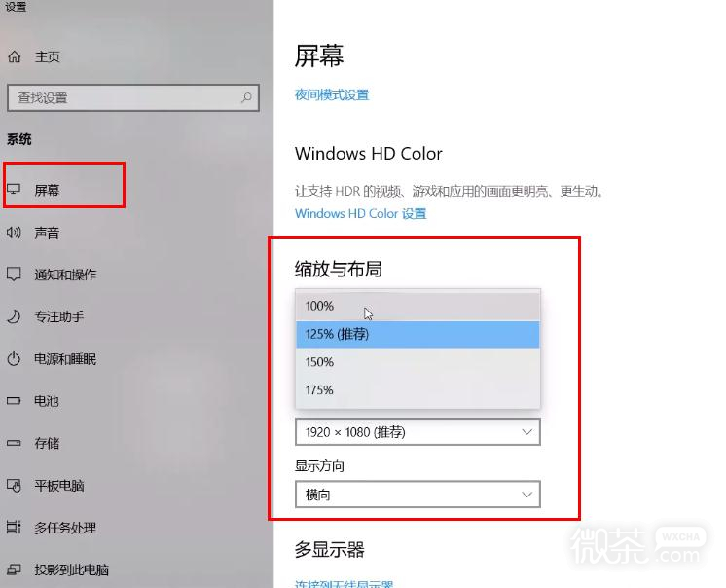Click the Home house icon

(15, 56)
